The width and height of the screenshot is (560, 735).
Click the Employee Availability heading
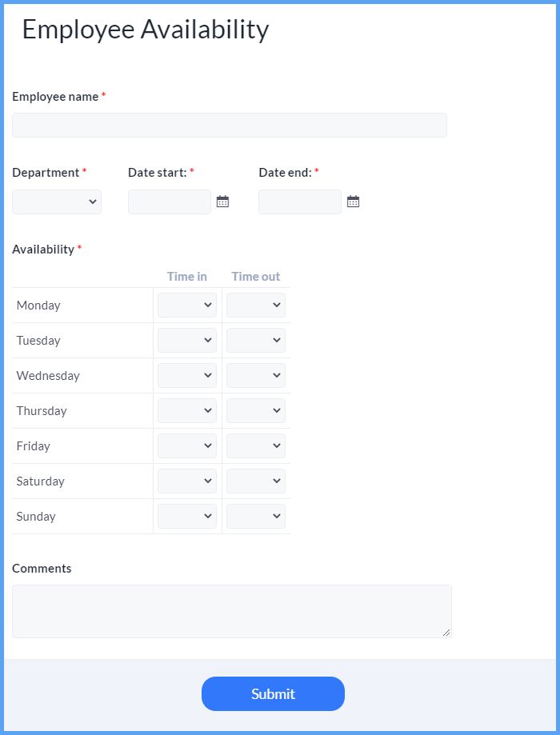pyautogui.click(x=146, y=30)
